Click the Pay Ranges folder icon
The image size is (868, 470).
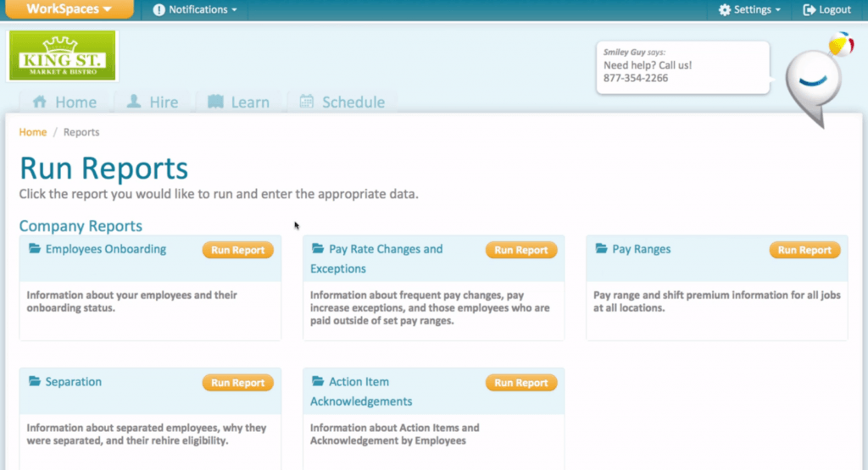pyautogui.click(x=601, y=248)
